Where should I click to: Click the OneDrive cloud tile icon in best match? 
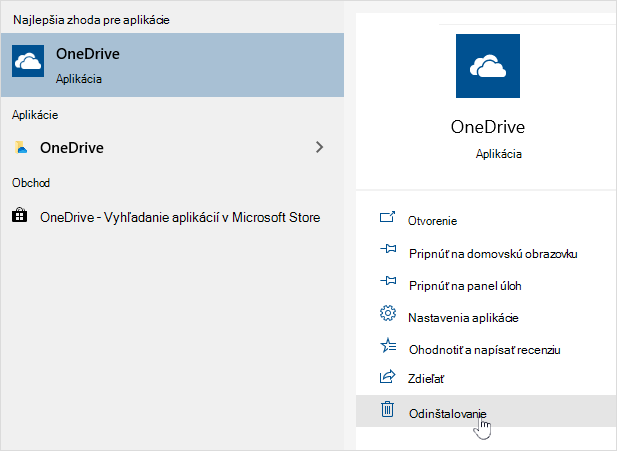[28, 61]
